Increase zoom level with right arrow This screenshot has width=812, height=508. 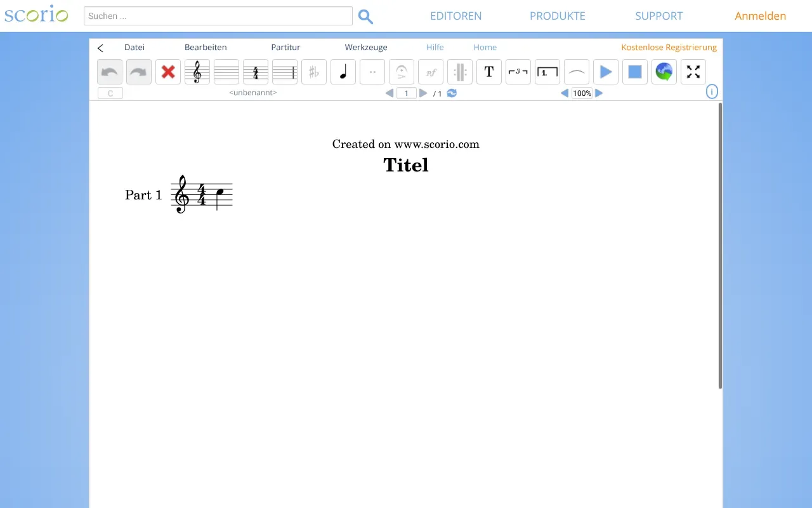(x=599, y=93)
